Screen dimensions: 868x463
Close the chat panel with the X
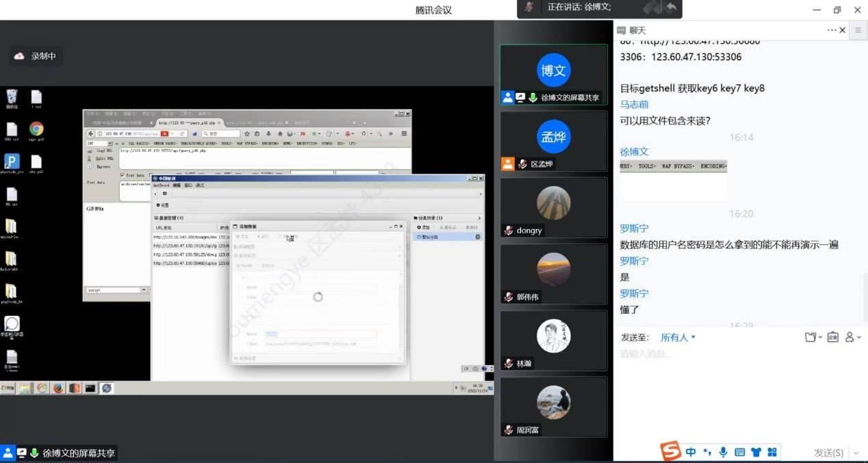pos(842,30)
